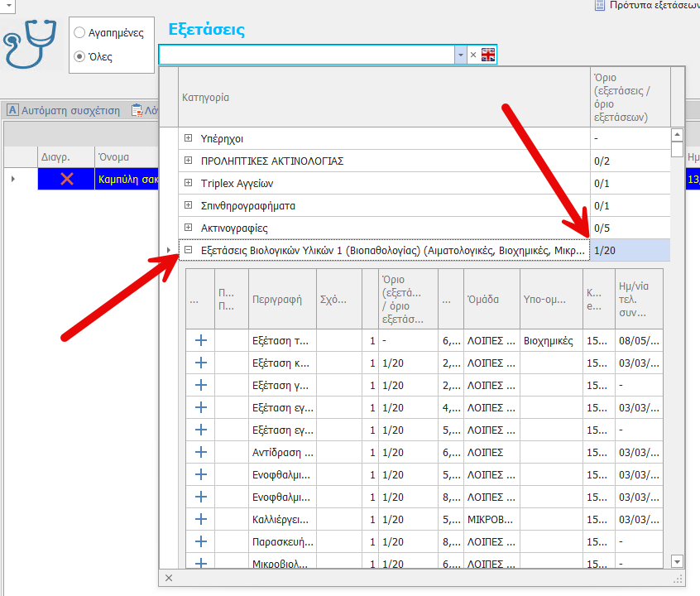Click the stethoscope examinations icon
The height and width of the screenshot is (596, 700).
click(30, 44)
